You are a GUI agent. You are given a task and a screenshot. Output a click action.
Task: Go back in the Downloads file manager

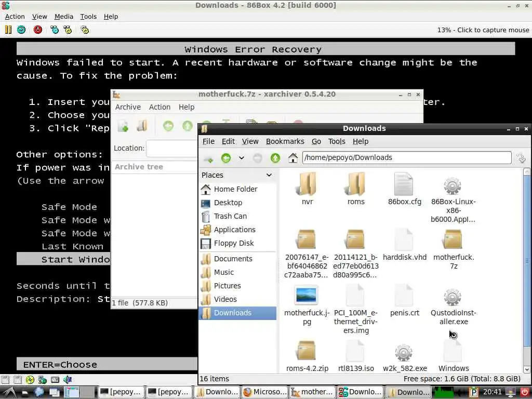226,158
